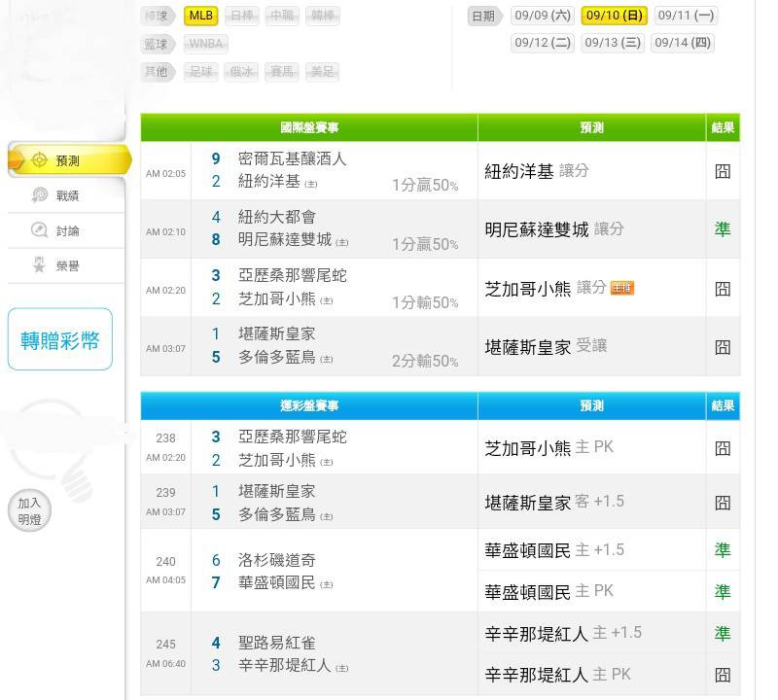Click the 準 result for 明尼蘇達雙城 讓分
This screenshot has height=700, width=778.
coord(723,229)
